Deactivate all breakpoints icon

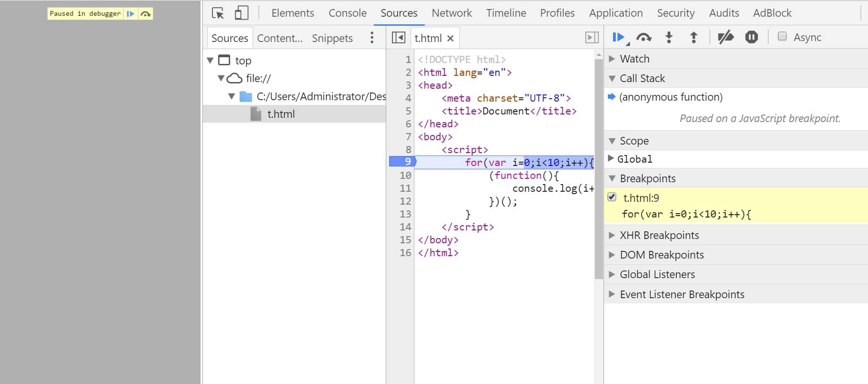(x=726, y=37)
